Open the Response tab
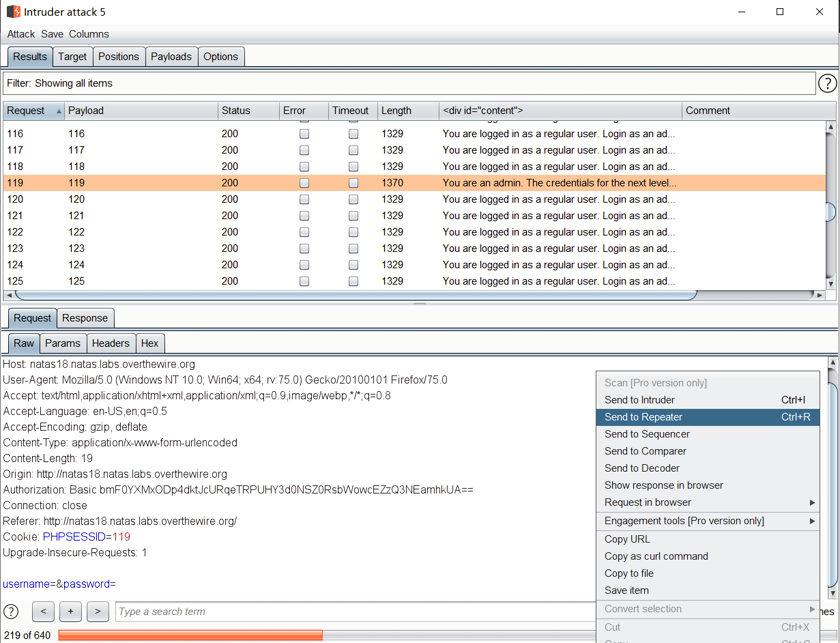 (85, 318)
